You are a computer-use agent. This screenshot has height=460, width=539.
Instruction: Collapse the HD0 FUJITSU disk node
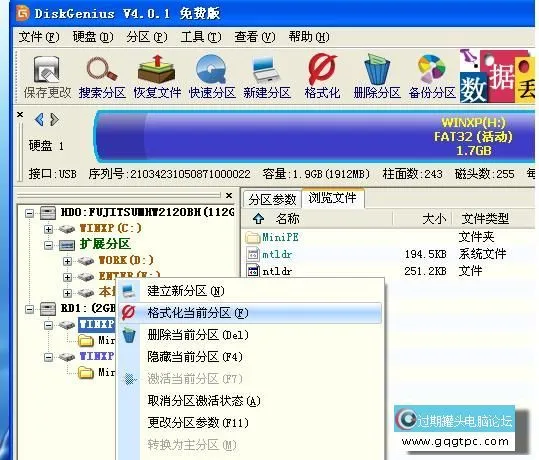point(30,213)
